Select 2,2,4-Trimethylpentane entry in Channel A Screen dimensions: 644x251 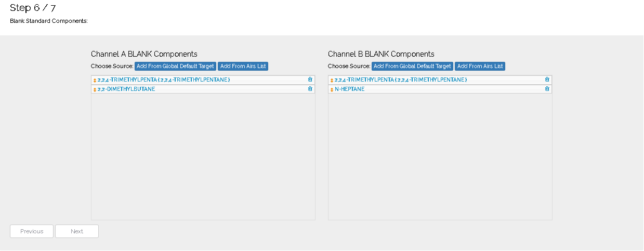coord(164,80)
